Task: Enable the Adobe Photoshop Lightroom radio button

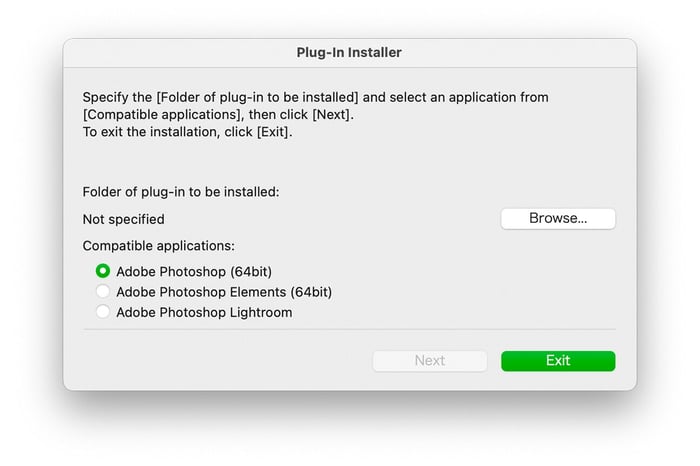Action: [x=102, y=313]
